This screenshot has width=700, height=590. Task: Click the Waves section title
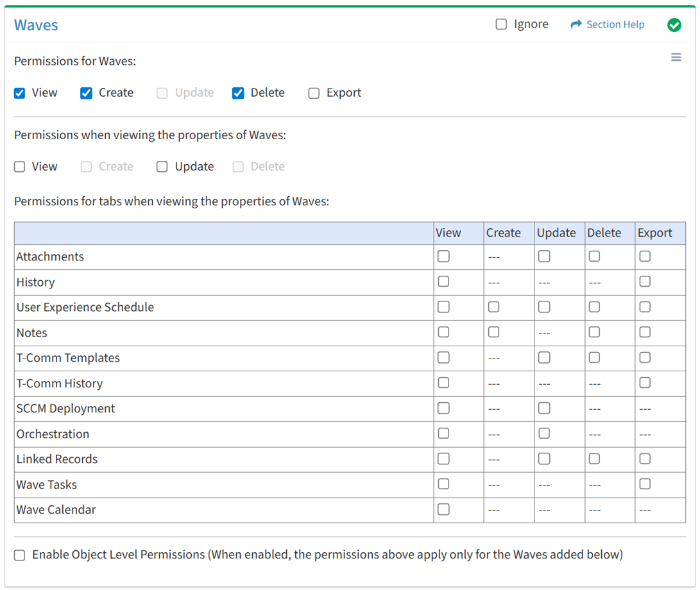pos(36,25)
